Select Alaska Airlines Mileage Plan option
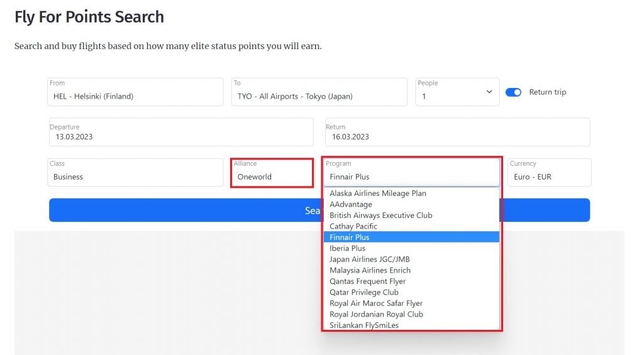 click(411, 194)
